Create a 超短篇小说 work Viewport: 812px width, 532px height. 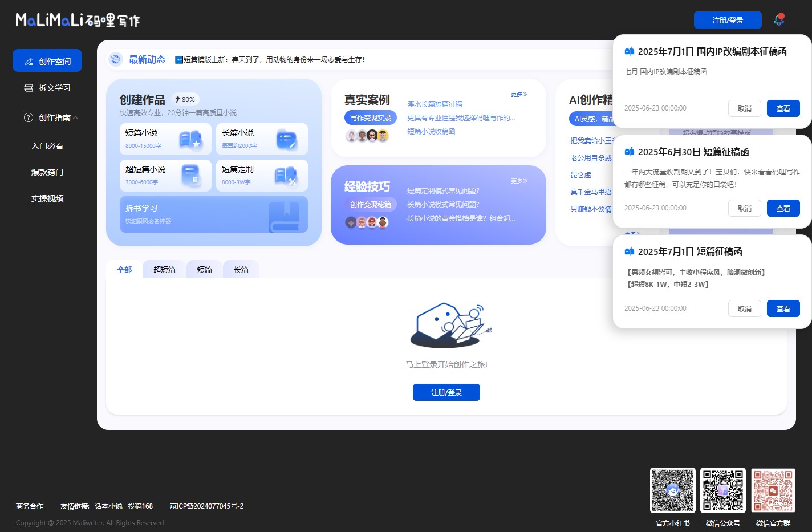[x=165, y=176]
